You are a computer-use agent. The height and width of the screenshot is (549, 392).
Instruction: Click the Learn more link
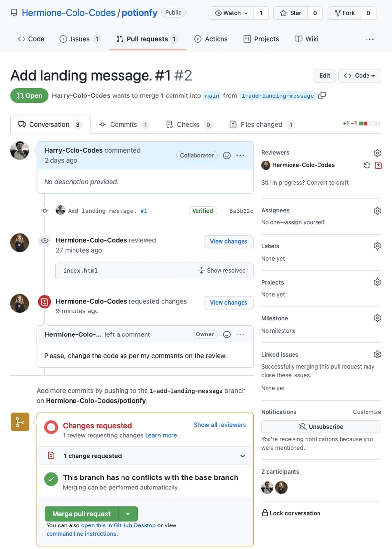tap(162, 435)
